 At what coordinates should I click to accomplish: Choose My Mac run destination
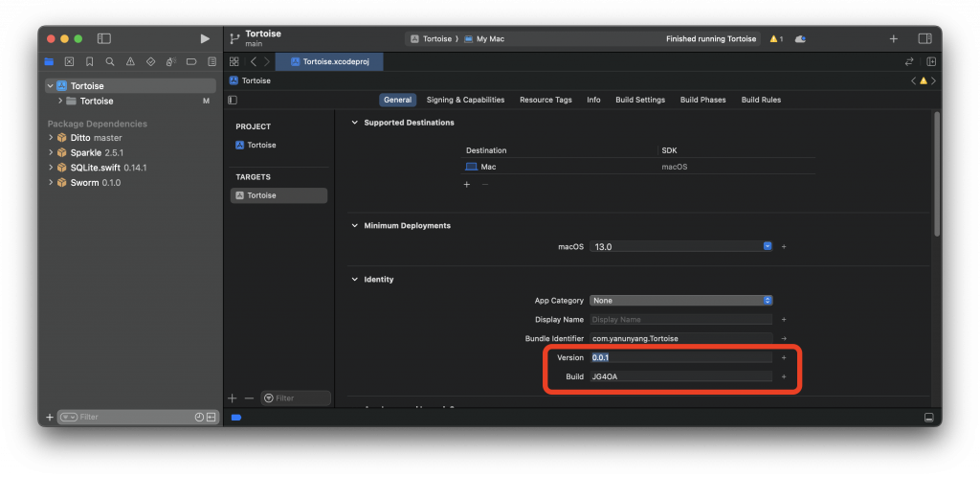(x=484, y=38)
